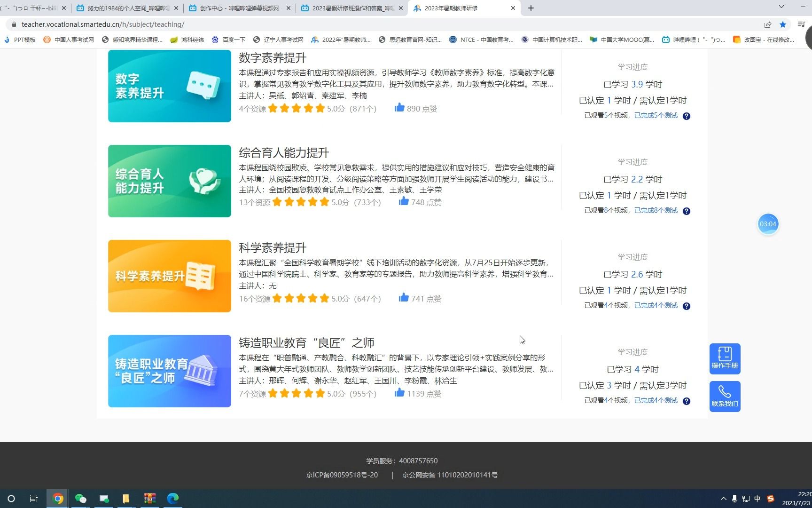
Task: Open the 铸造职业教育 course thumbnail
Action: pos(170,371)
